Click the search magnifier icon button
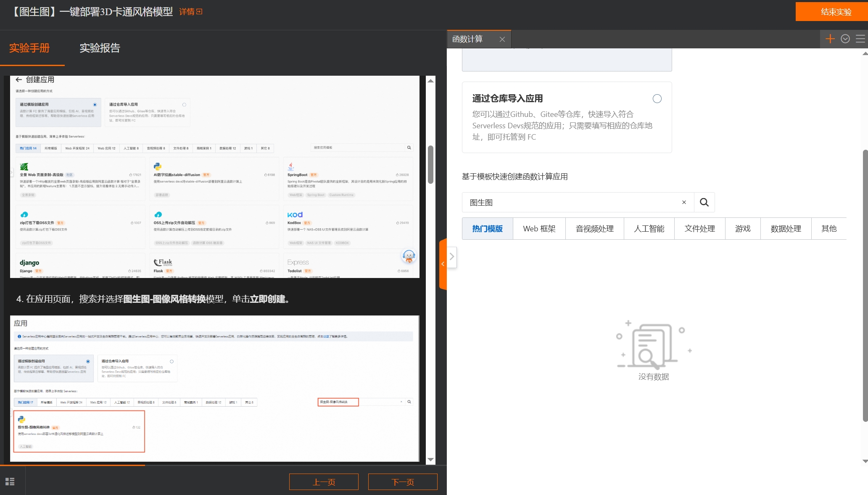868x495 pixels. (704, 202)
